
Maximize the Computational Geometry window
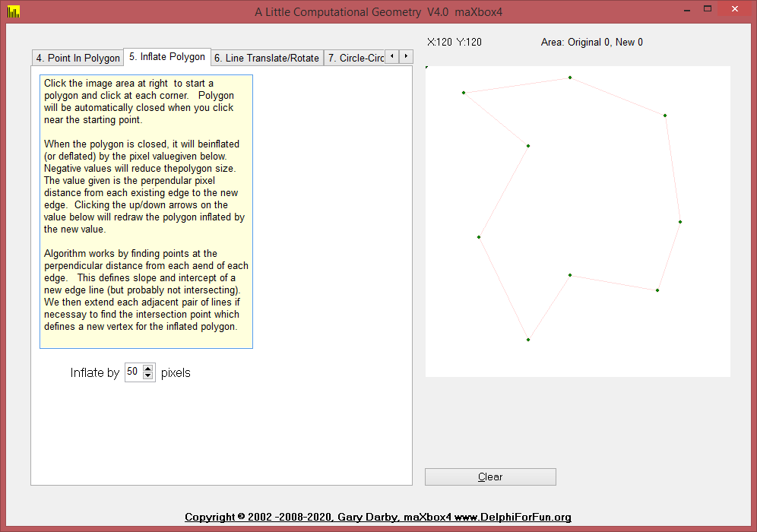(x=708, y=9)
